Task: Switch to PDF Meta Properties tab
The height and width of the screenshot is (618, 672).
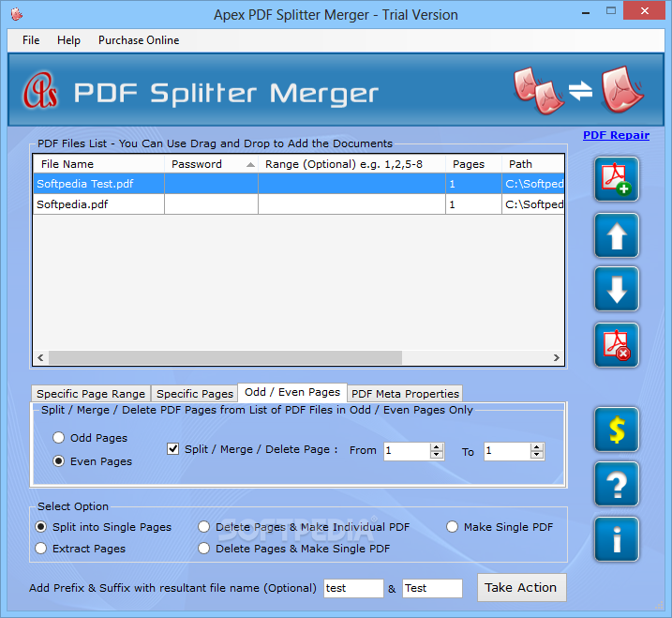Action: (x=405, y=394)
